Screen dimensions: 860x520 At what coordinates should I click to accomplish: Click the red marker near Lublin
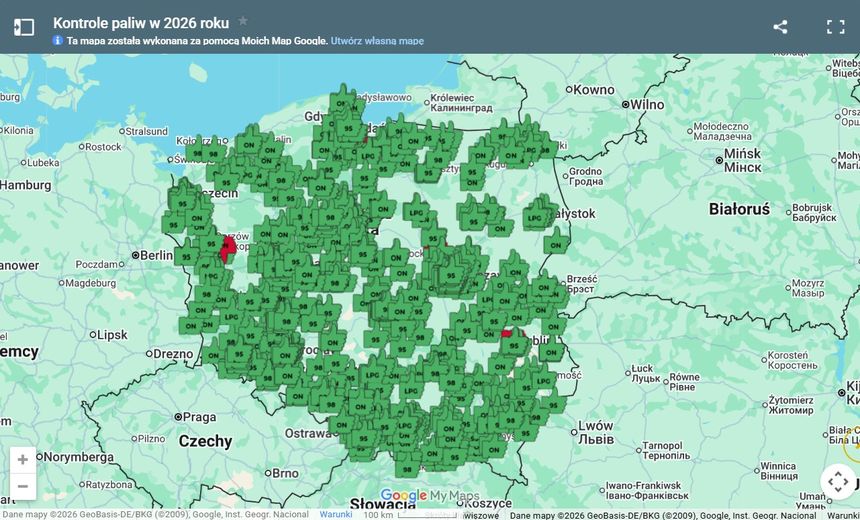click(507, 333)
